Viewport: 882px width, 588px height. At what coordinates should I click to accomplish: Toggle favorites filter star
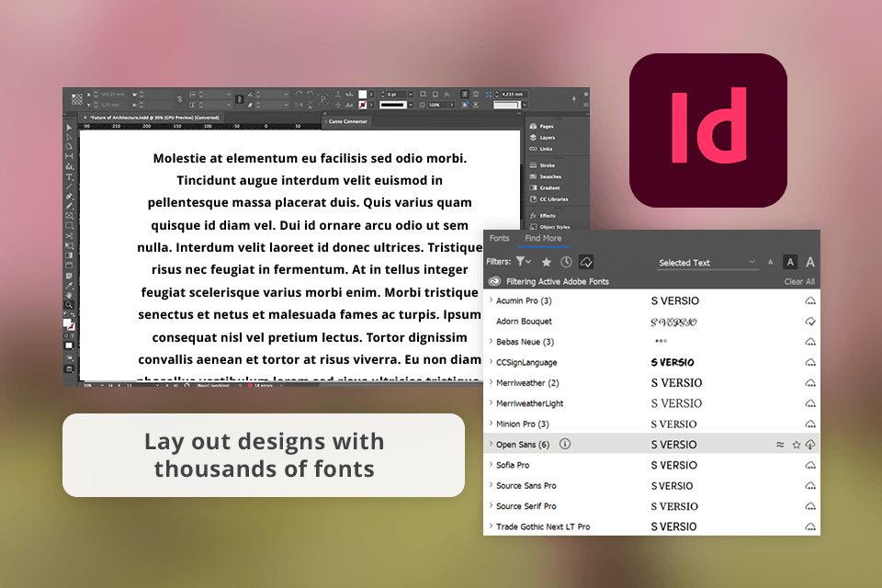[546, 262]
